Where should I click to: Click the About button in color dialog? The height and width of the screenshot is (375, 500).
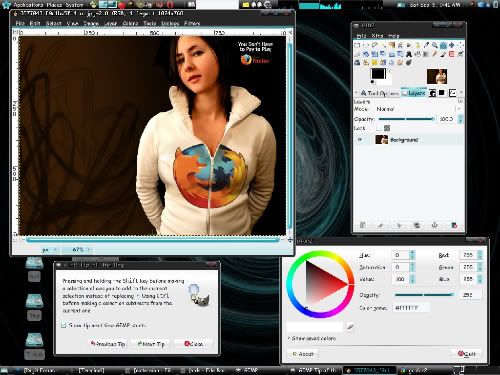(303, 354)
